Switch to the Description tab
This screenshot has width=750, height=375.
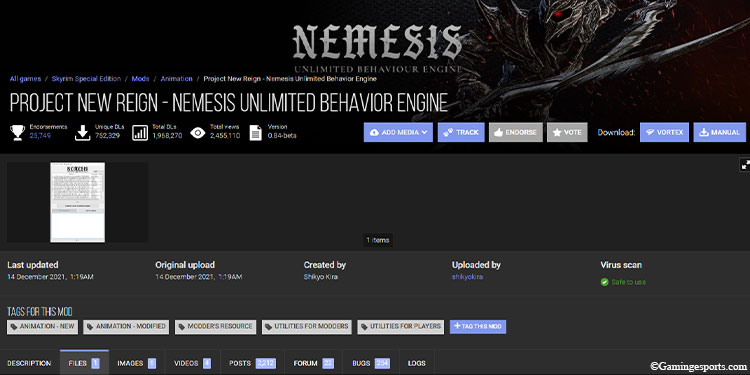(29, 364)
